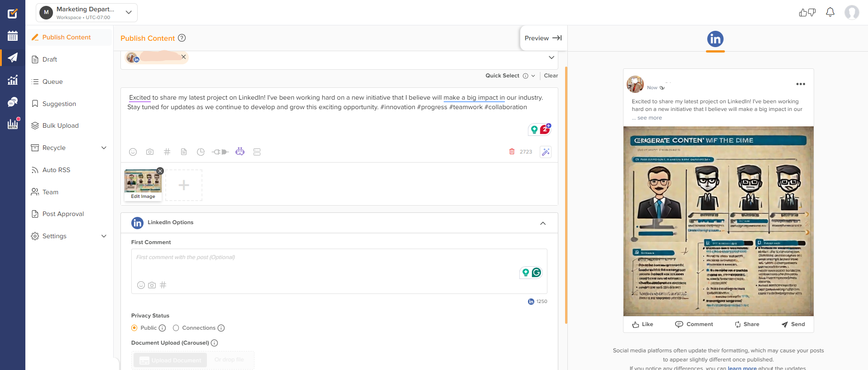868x370 pixels.
Task: Click see more in the preview post
Action: click(x=649, y=118)
